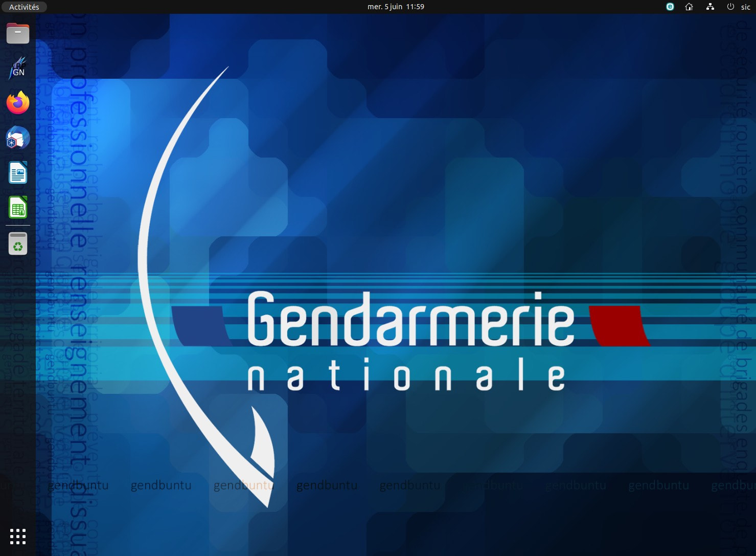This screenshot has height=556, width=756.
Task: Open the Trash bin in the dock
Action: click(18, 243)
